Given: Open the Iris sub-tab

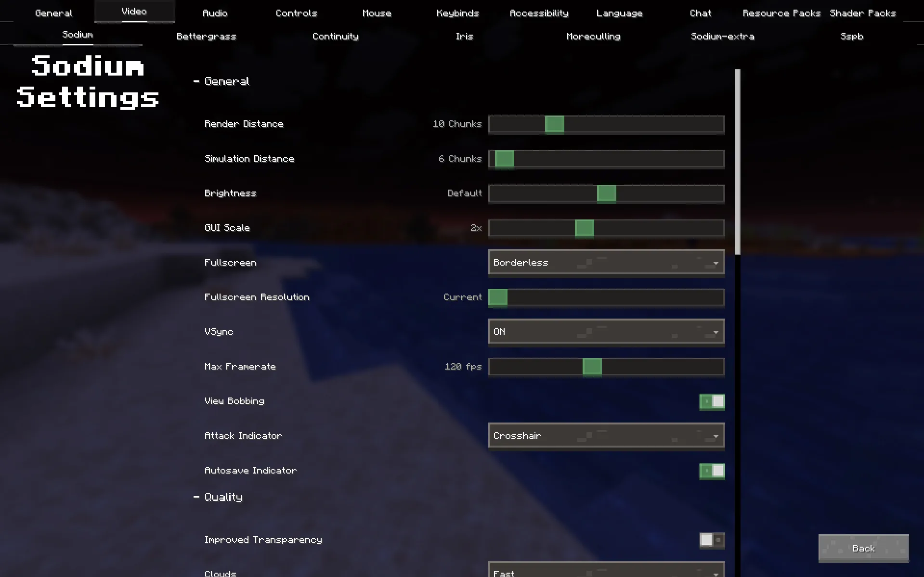Looking at the screenshot, I should [464, 36].
